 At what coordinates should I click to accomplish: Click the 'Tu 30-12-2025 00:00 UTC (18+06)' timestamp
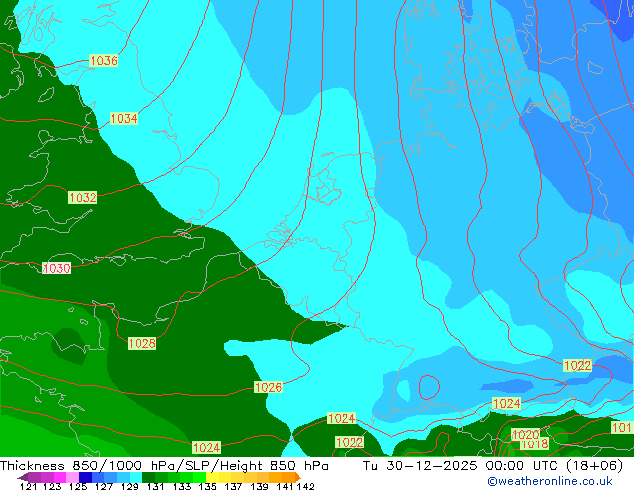pyautogui.click(x=493, y=466)
